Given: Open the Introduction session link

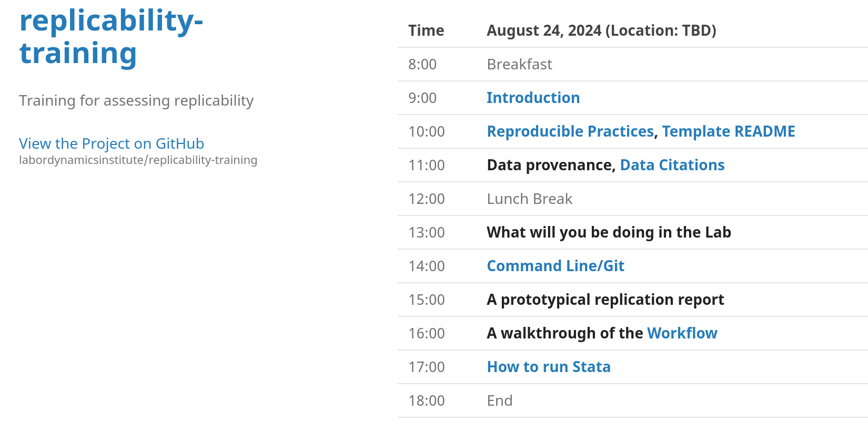Looking at the screenshot, I should point(533,98).
